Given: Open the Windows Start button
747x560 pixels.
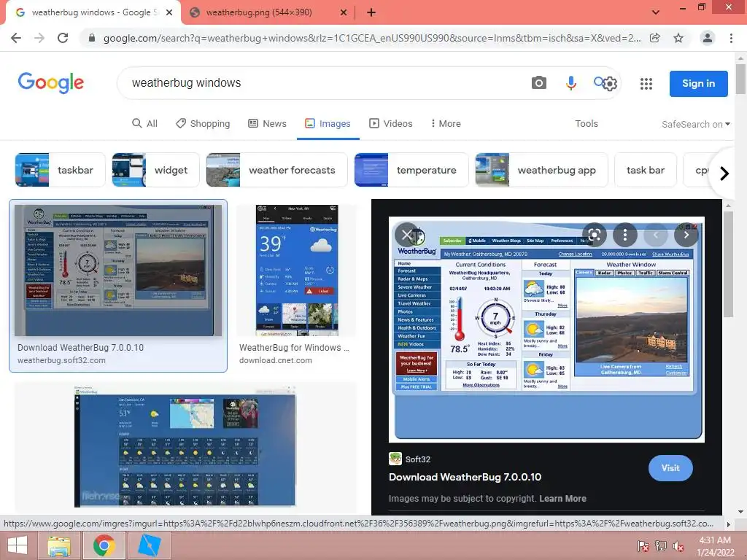Looking at the screenshot, I should pos(18,545).
